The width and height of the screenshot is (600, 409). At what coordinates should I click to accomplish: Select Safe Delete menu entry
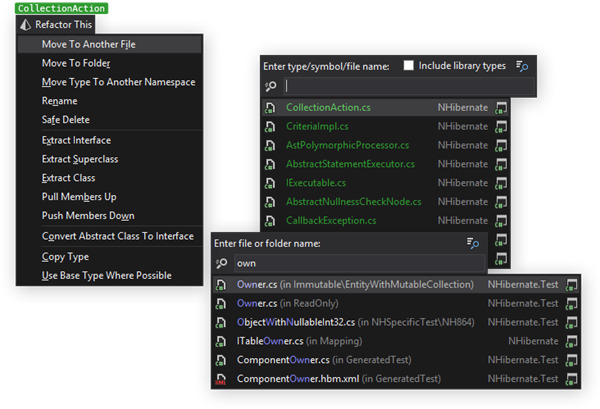pos(65,119)
